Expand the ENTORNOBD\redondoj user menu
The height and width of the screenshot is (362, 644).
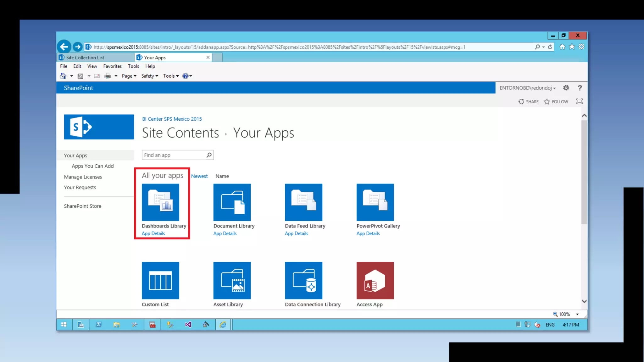coord(527,88)
